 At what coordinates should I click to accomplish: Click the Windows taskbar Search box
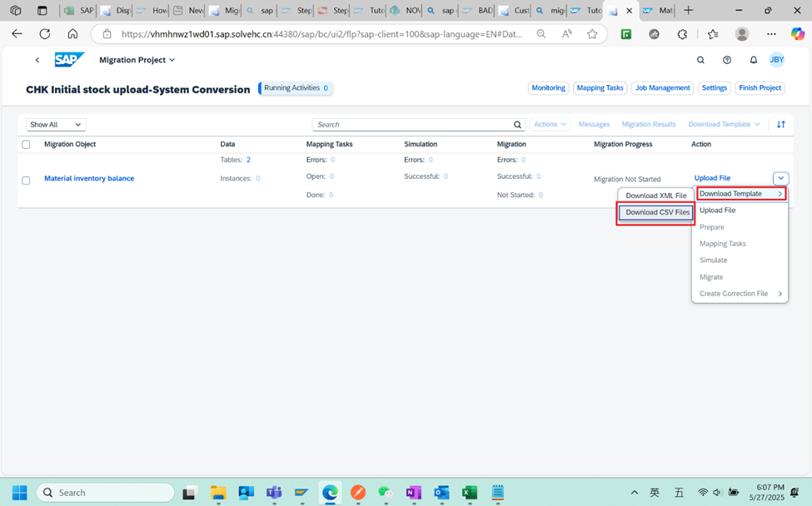coord(105,493)
